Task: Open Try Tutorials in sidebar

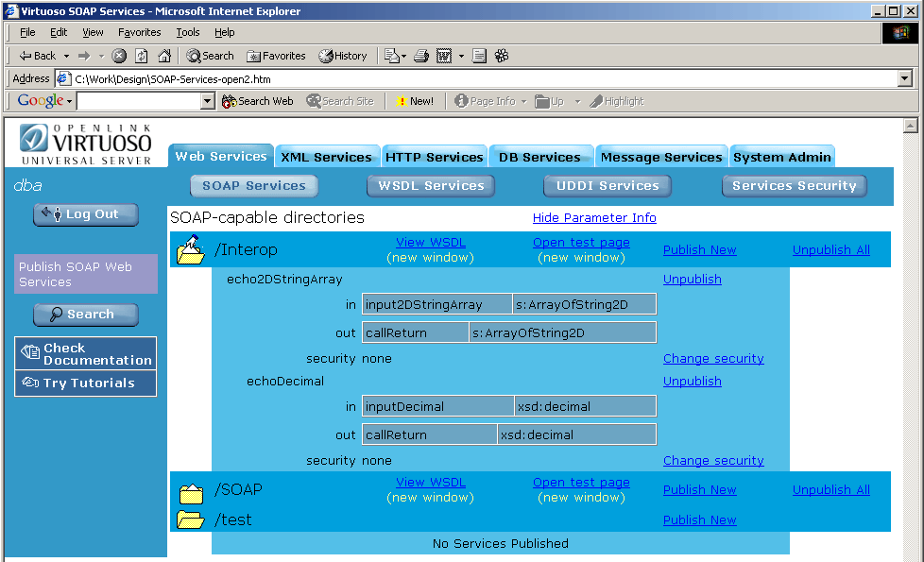Action: coord(86,383)
